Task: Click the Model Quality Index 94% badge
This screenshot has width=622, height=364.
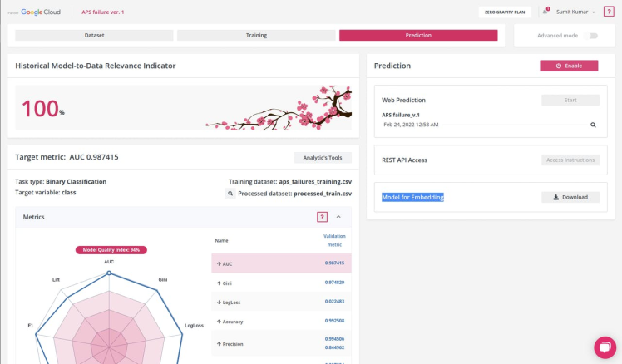Action: pyautogui.click(x=111, y=250)
